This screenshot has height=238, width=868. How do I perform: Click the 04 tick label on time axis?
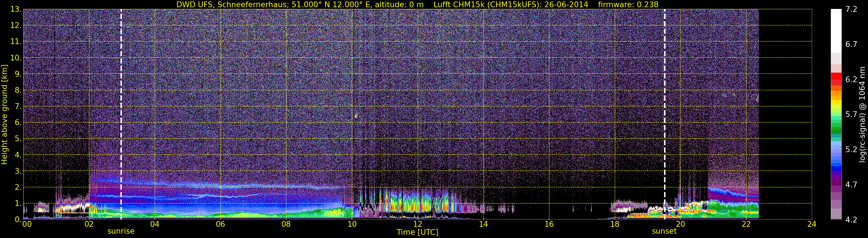(155, 224)
